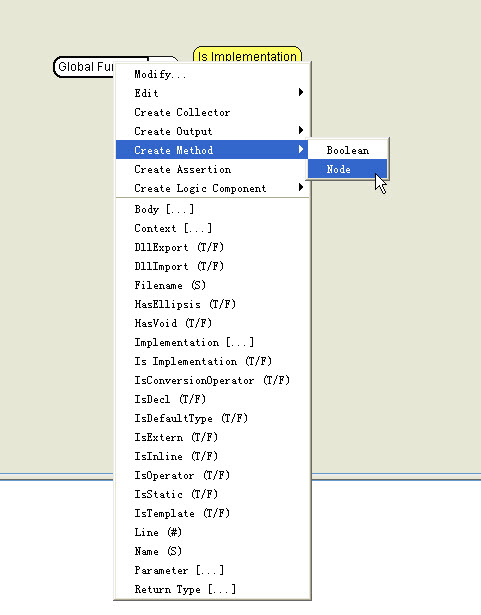Choose Return Type [...] entry
This screenshot has height=615, width=481.
212,589
